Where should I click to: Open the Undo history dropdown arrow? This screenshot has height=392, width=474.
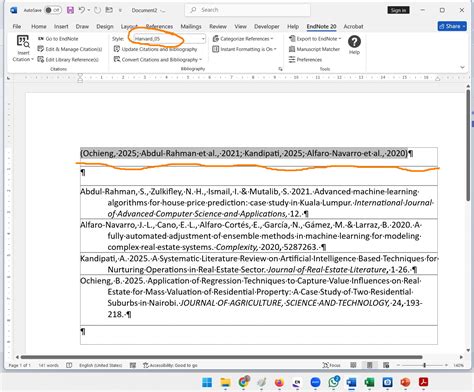tap(89, 10)
